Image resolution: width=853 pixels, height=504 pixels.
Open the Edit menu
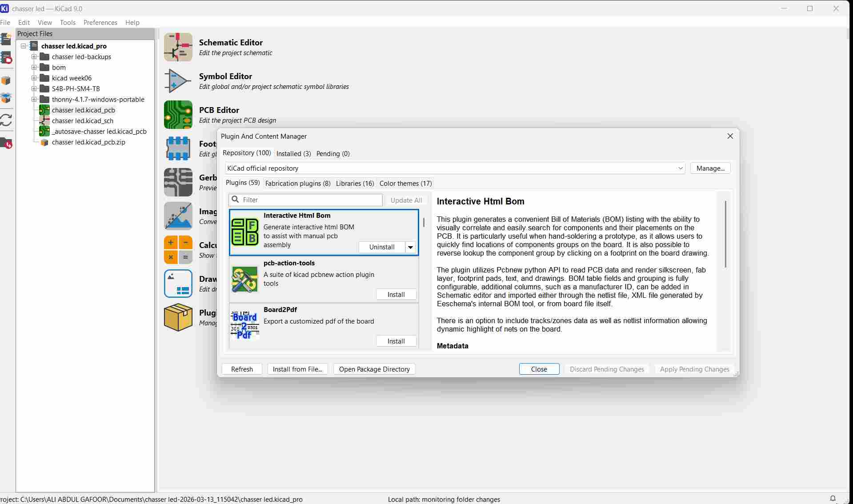click(x=24, y=22)
